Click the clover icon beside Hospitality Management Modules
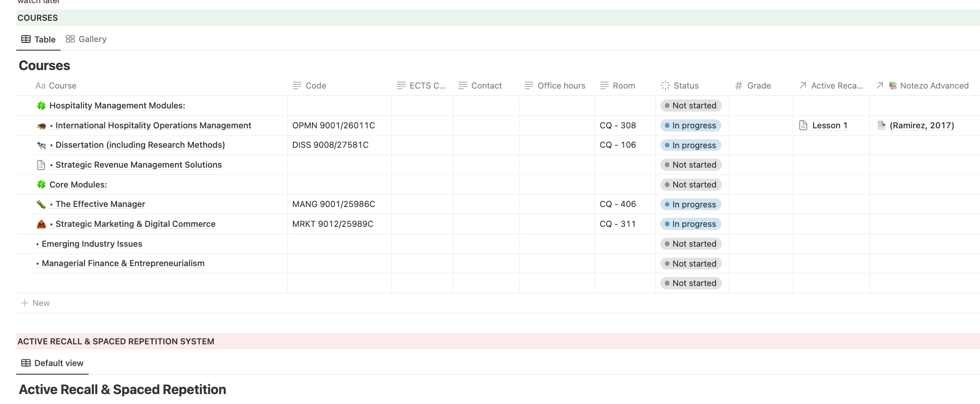This screenshot has width=980, height=404. point(41,106)
